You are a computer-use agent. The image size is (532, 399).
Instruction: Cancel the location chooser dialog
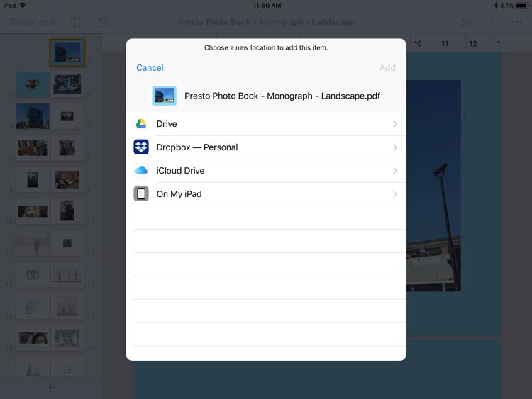(x=150, y=68)
